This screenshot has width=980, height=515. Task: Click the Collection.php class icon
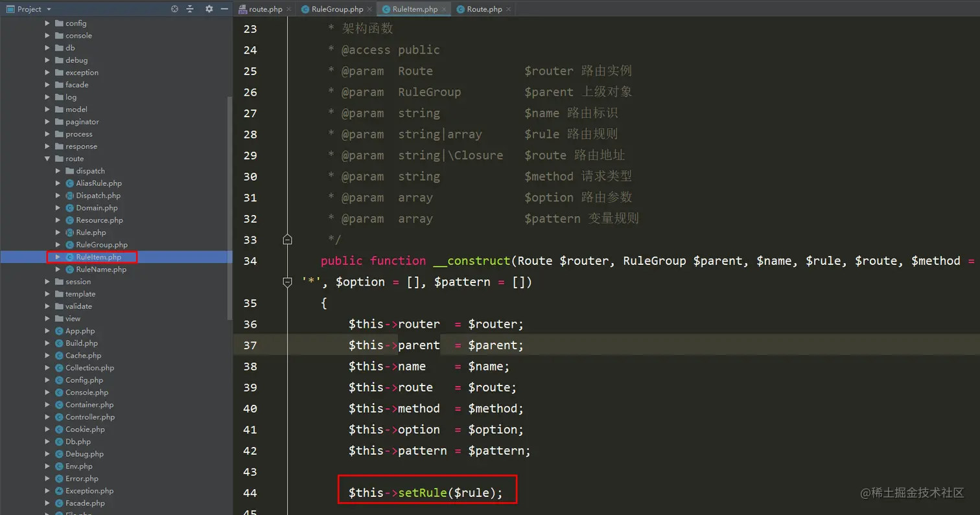click(x=59, y=368)
